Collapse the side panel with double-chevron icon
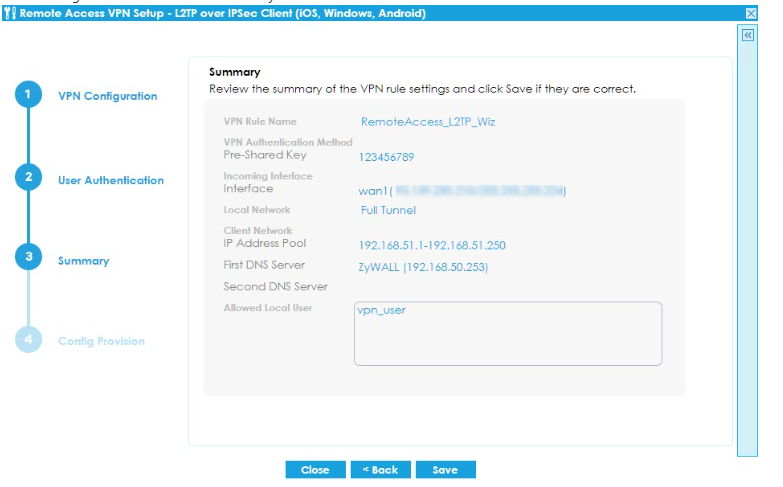This screenshot has height=487, width=783. click(747, 35)
